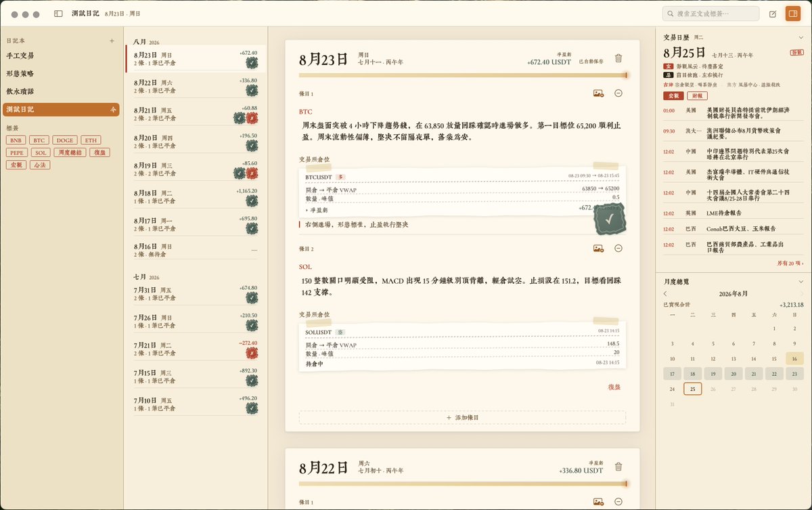The width and height of the screenshot is (812, 510).
Task: Click the green win stamp on 8月19日 row
Action: point(240,173)
